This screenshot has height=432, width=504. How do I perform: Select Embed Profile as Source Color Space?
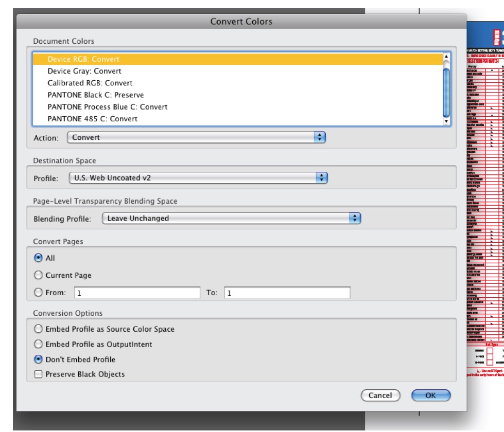[38, 329]
